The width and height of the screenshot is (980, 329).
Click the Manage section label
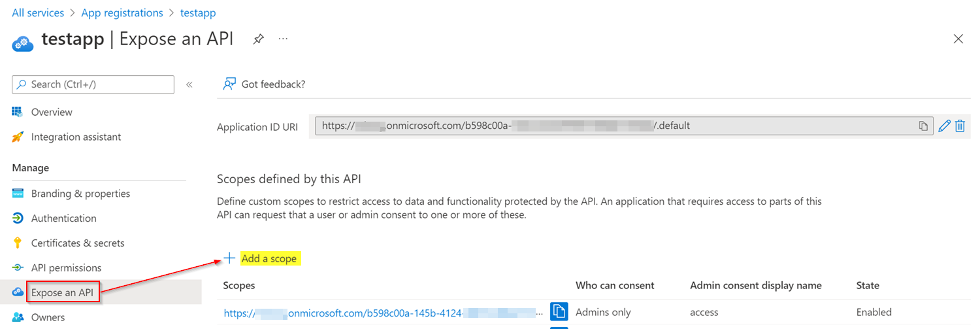click(x=30, y=168)
